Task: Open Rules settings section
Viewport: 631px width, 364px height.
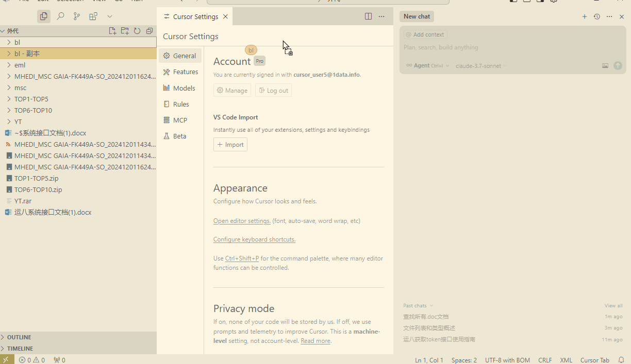Action: (180, 104)
